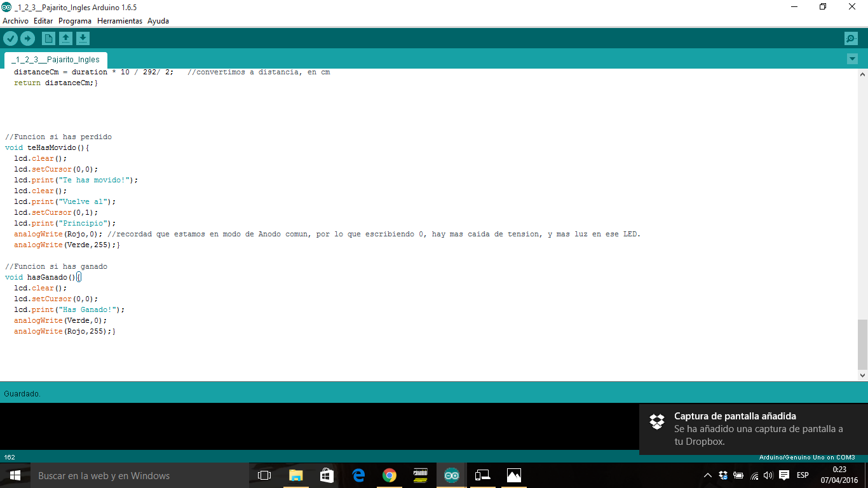This screenshot has height=488, width=868.
Task: Click the Arduino logo in the title bar
Action: pyautogui.click(x=7, y=7)
